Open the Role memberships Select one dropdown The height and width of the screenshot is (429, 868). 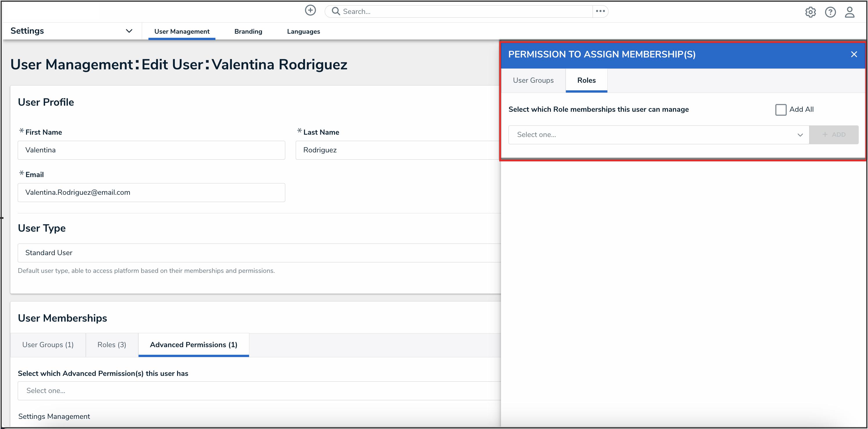pos(658,135)
